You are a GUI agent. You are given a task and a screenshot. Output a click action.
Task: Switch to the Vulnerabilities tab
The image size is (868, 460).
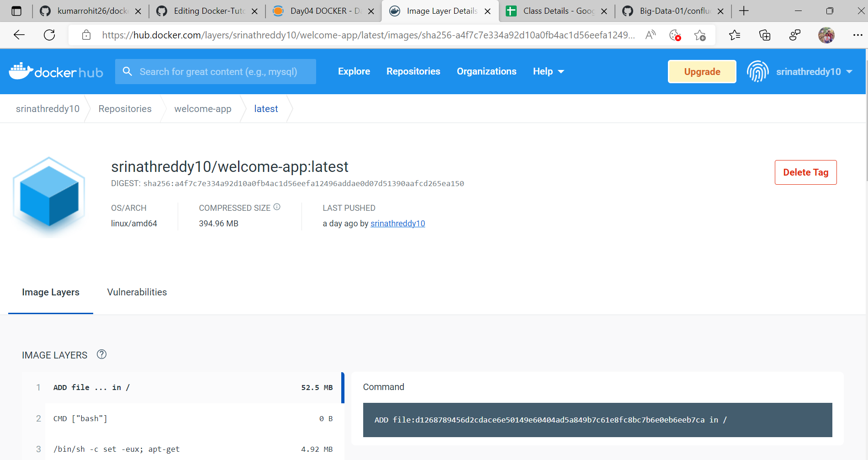tap(137, 292)
